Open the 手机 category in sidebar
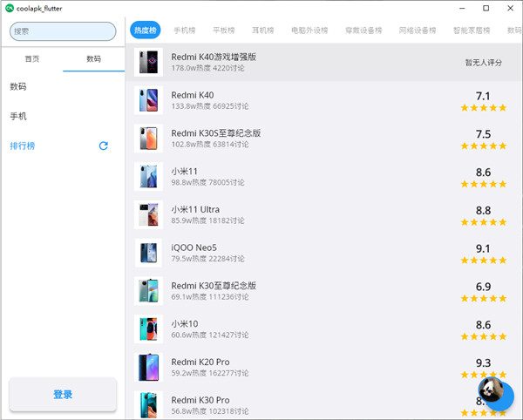523x420 pixels. tap(18, 116)
